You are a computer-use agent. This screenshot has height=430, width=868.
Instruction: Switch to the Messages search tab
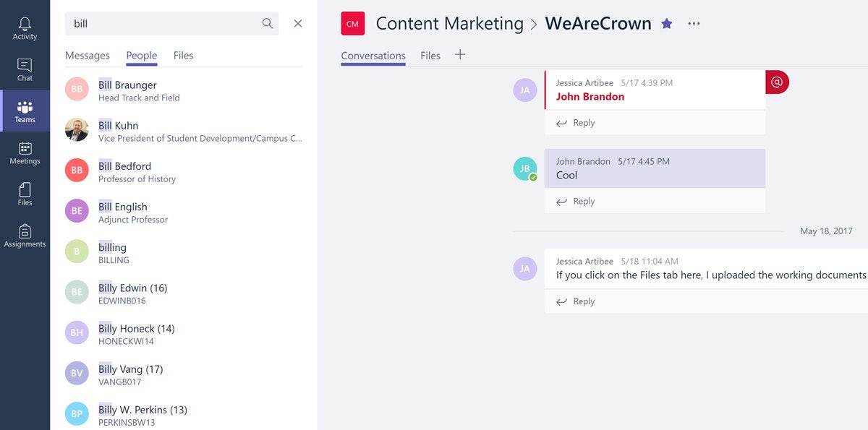(x=88, y=56)
